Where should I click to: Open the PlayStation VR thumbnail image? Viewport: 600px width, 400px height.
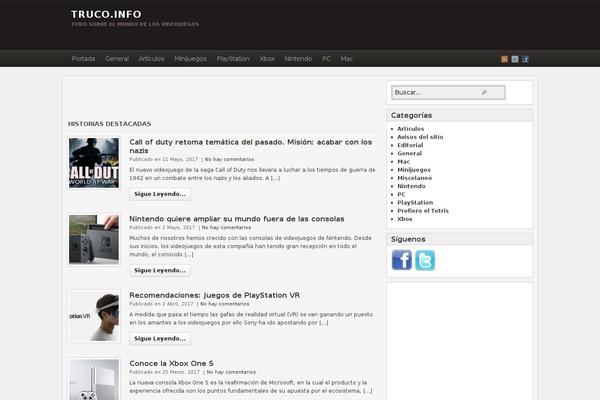tap(94, 316)
